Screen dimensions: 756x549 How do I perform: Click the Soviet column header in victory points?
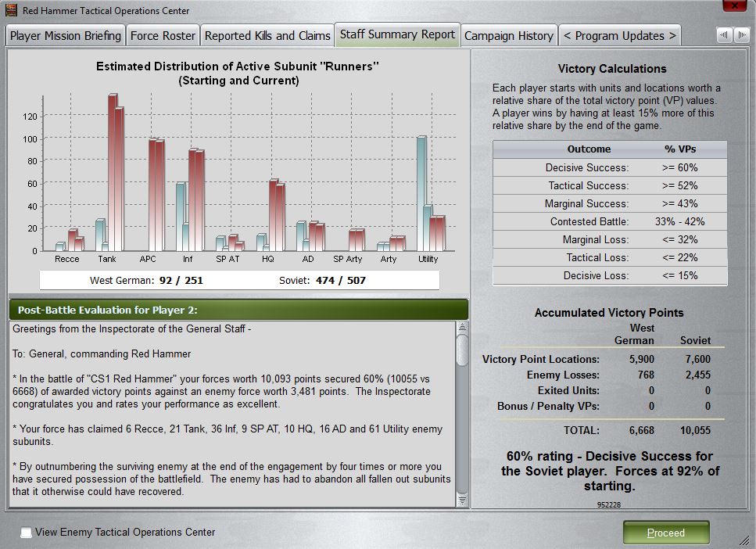tap(695, 340)
